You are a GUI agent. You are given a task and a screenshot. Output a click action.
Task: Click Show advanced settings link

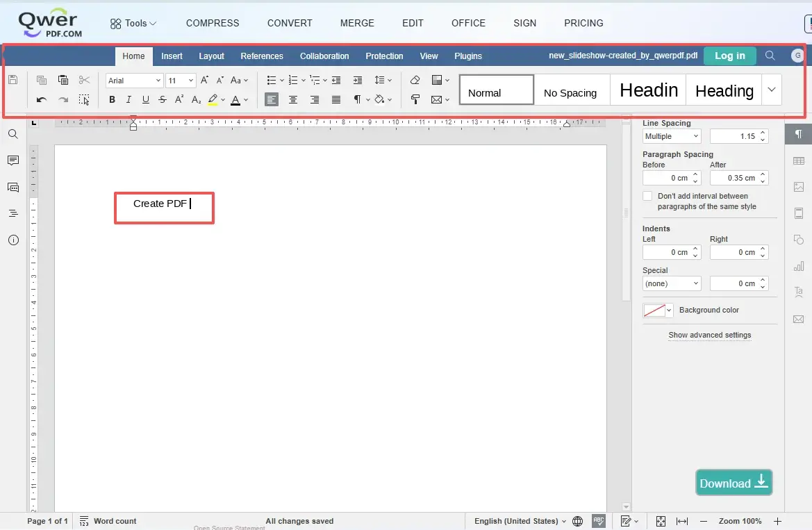pos(709,336)
